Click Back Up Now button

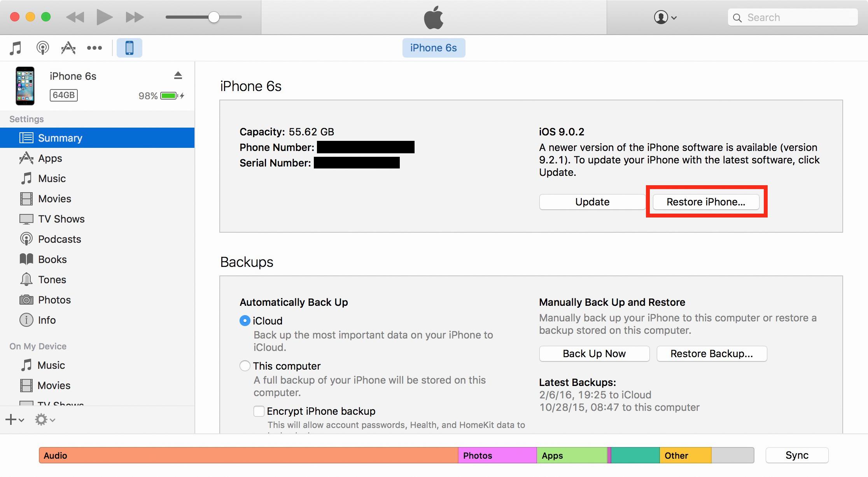(595, 354)
